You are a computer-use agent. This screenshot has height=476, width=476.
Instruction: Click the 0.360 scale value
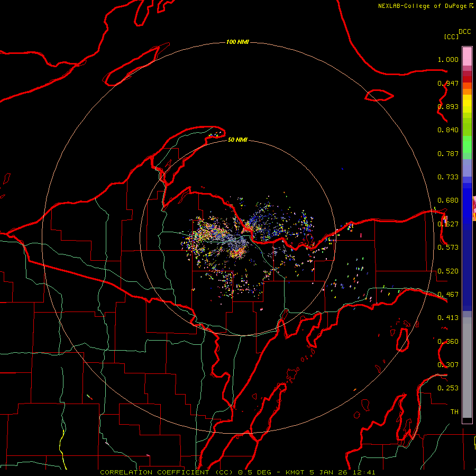tap(448, 342)
